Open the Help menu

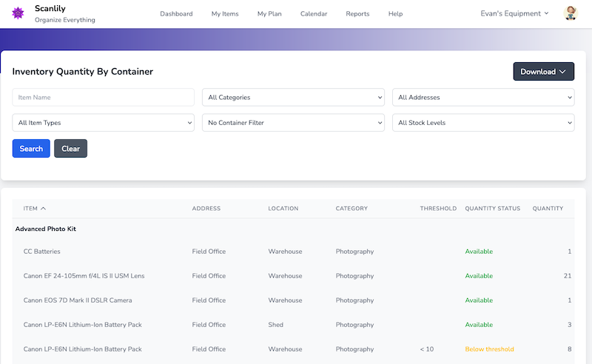pos(395,14)
